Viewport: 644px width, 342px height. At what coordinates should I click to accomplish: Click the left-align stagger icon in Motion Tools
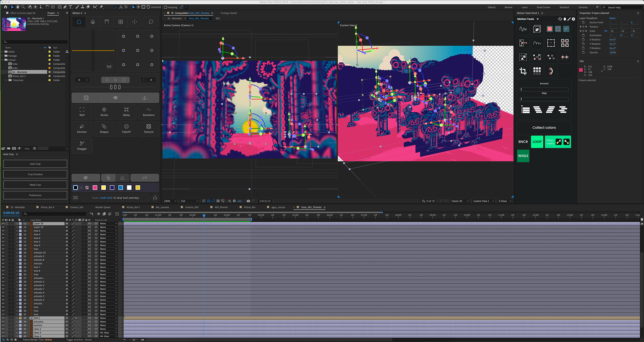pyautogui.click(x=526, y=110)
